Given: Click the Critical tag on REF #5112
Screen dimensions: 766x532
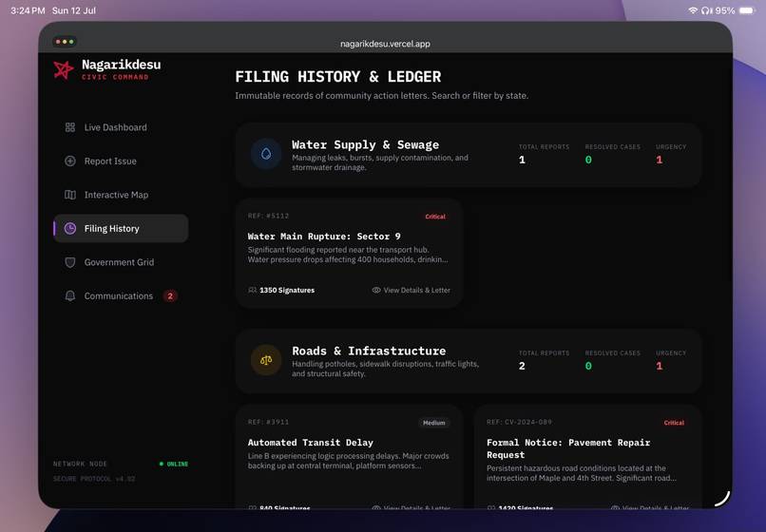Looking at the screenshot, I should coord(435,217).
